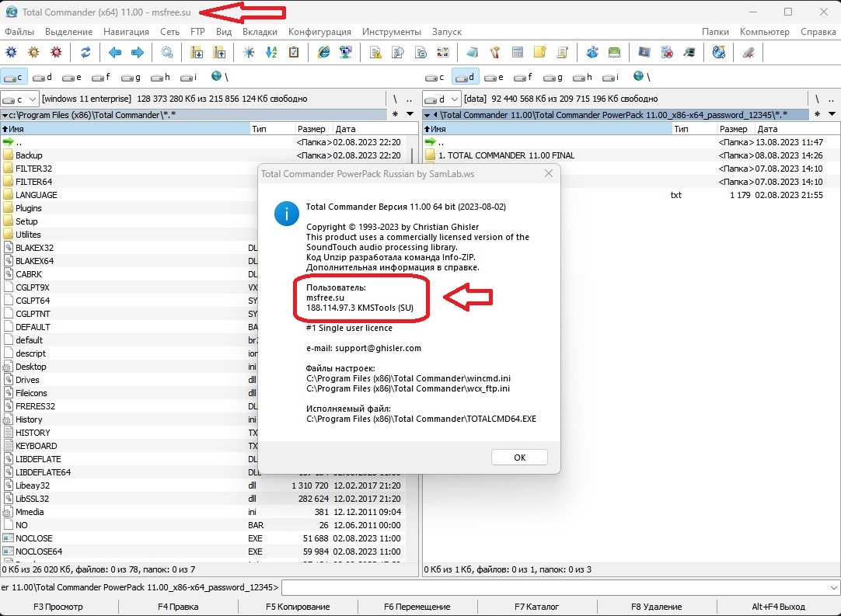This screenshot has height=616, width=841.
Task: Click the F5 Копирование button
Action: [x=298, y=607]
